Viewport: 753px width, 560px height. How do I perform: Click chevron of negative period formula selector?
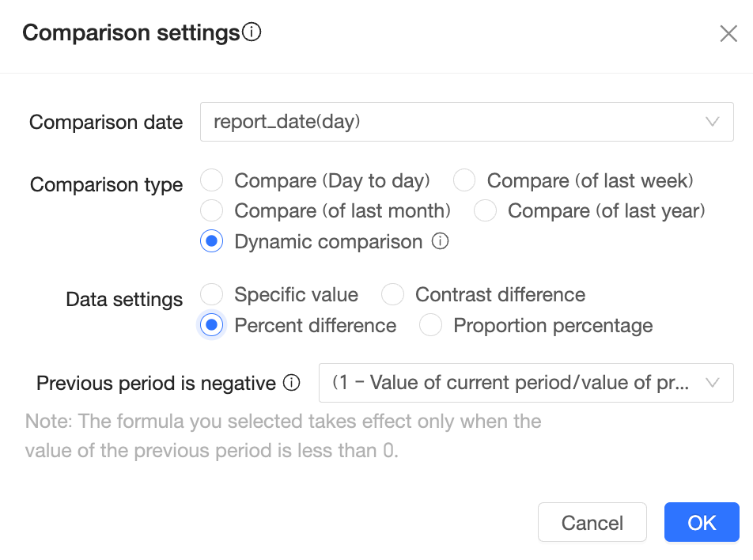712,383
